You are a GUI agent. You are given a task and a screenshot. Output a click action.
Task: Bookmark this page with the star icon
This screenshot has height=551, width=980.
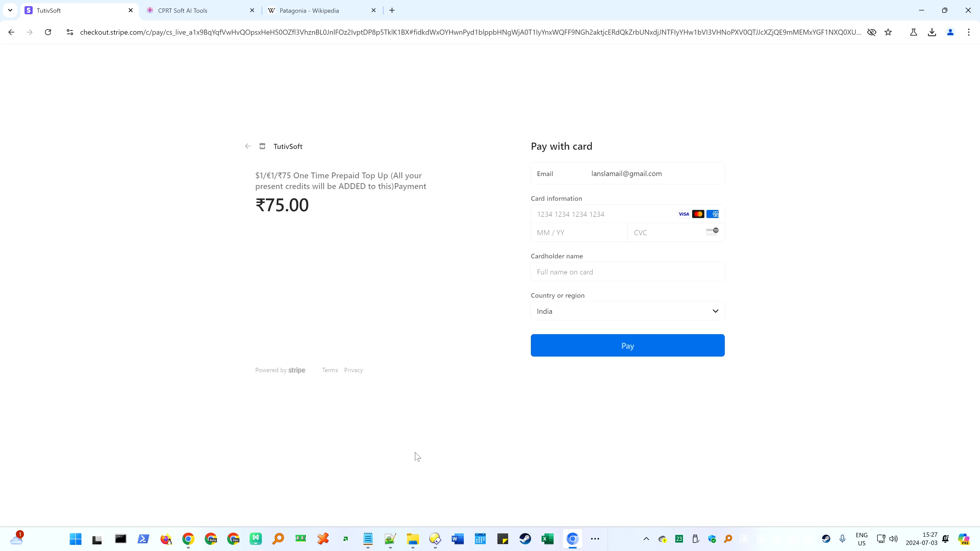point(888,32)
